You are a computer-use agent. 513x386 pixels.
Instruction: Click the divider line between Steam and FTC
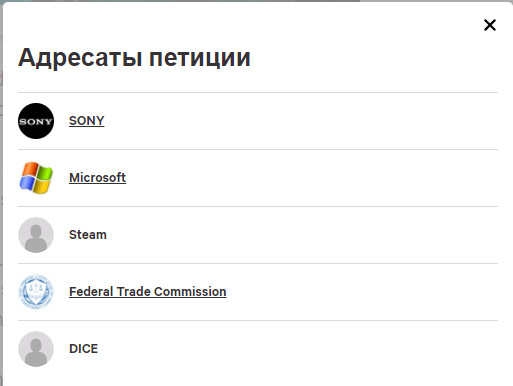[x=258, y=263]
